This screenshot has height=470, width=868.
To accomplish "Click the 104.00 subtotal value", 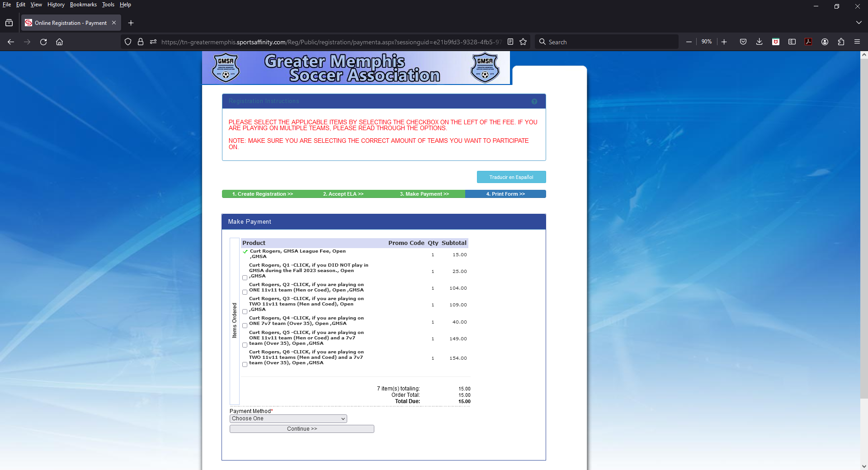I will (458, 288).
